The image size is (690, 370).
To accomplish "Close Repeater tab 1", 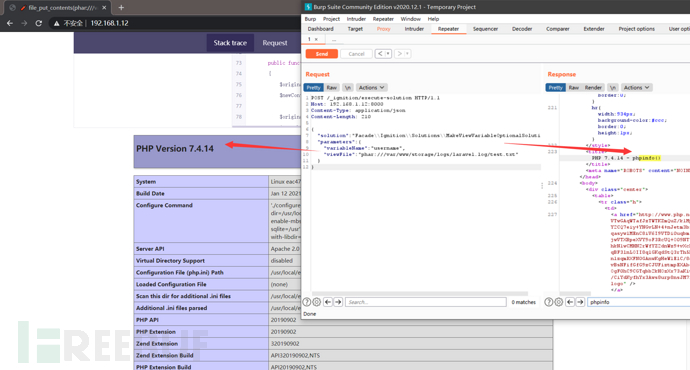I will 316,39.
